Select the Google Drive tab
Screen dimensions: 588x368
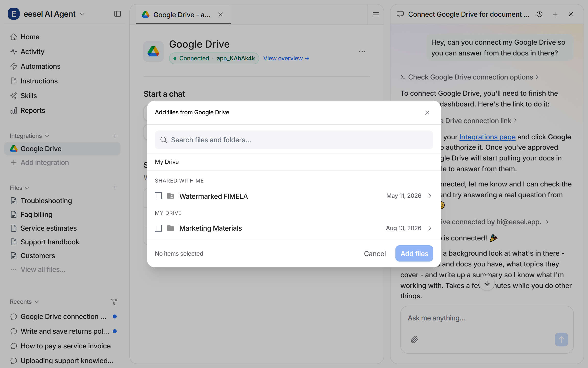tap(183, 14)
